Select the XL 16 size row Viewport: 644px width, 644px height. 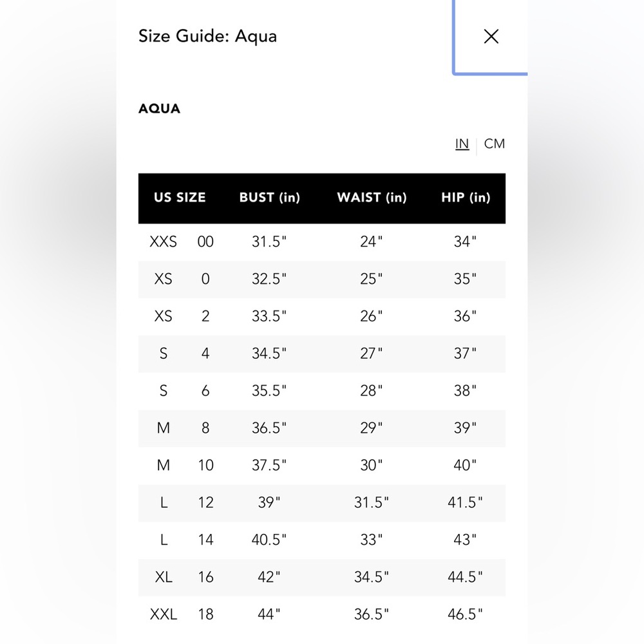321,578
